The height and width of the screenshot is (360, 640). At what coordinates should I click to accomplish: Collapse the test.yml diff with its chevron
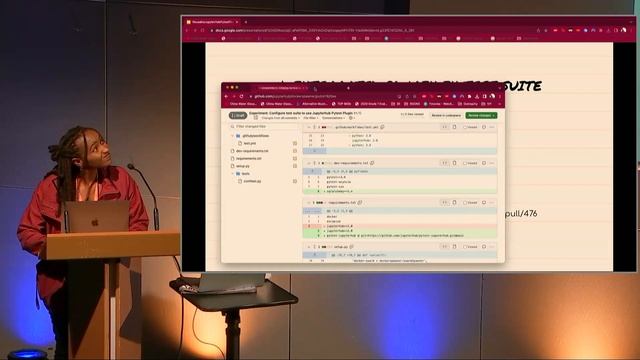[x=308, y=127]
